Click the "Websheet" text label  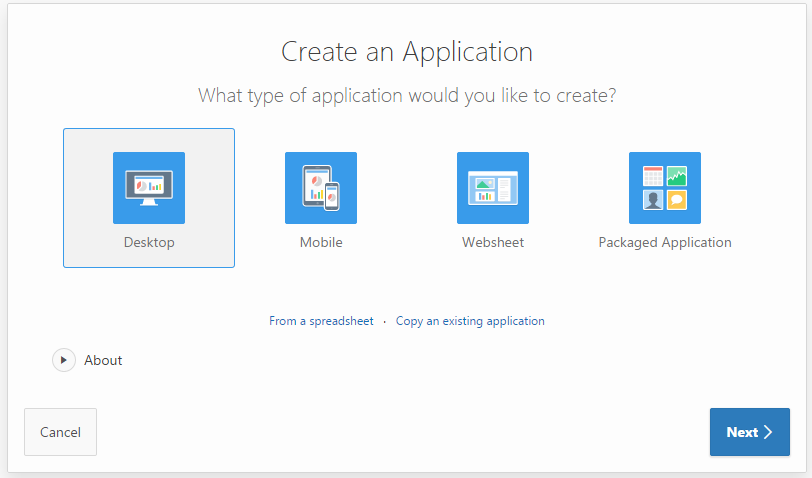pos(493,242)
